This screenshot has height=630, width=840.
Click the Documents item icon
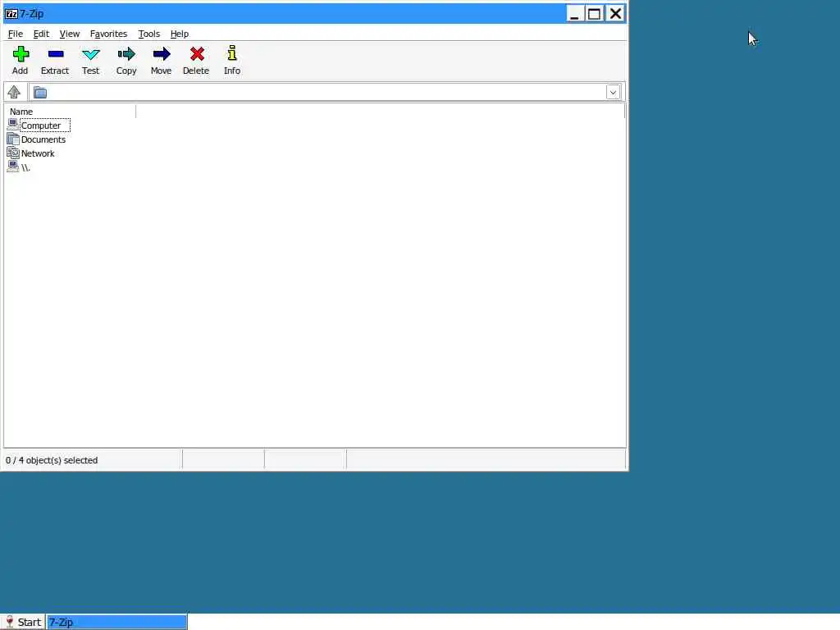pos(13,139)
